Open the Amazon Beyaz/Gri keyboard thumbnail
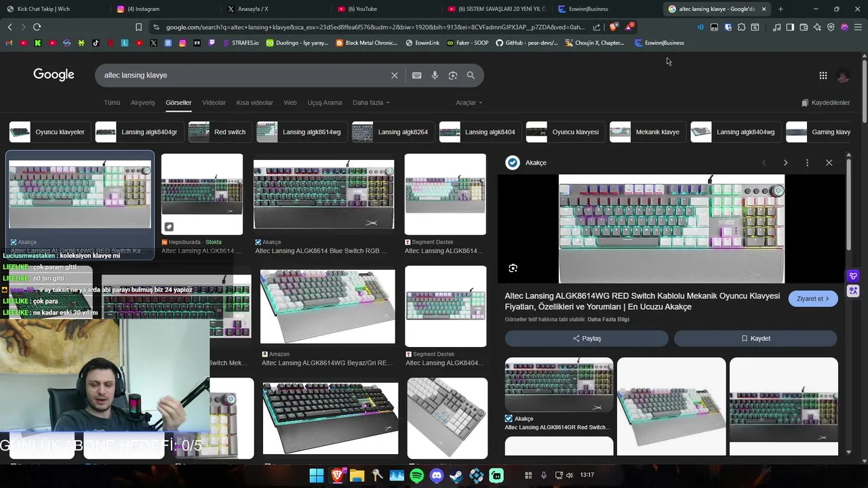Viewport: 868px width, 488px height. [x=328, y=306]
